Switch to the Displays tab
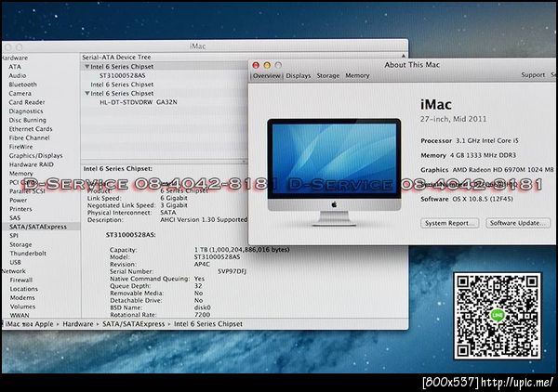Image resolution: width=558 pixels, height=392 pixels. 299,75
